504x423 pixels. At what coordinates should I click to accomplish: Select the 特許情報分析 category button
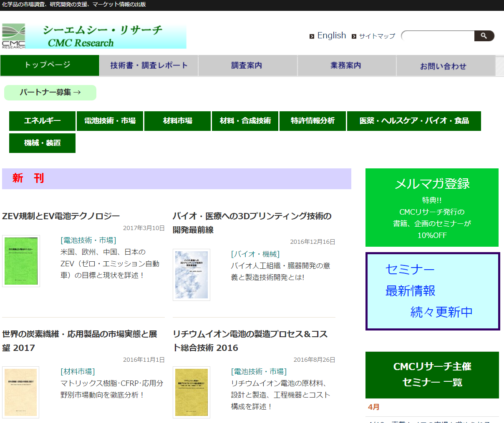click(x=312, y=121)
